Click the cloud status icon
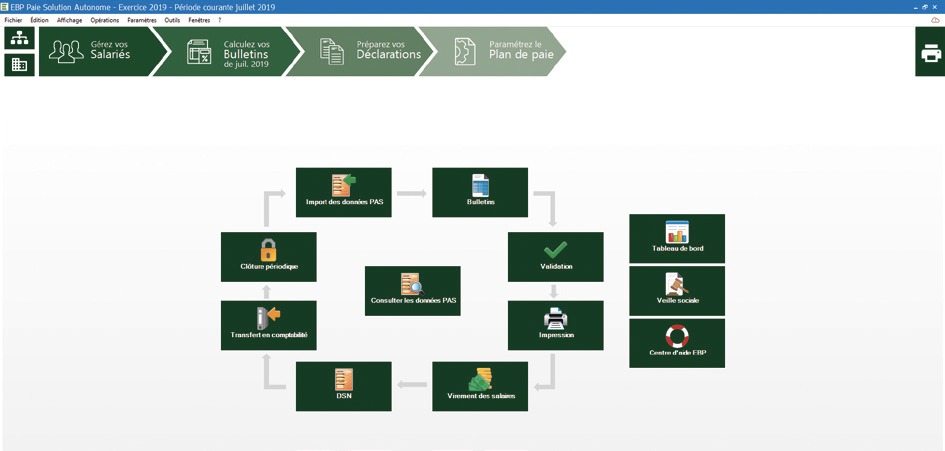945x451 pixels. point(935,20)
